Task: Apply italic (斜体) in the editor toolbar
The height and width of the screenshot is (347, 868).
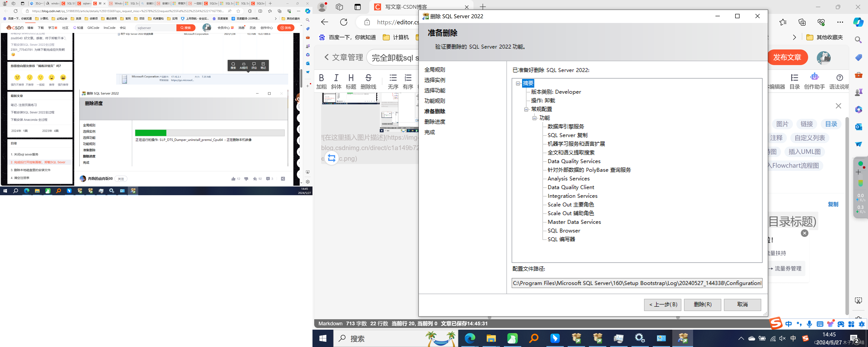Action: pos(336,82)
